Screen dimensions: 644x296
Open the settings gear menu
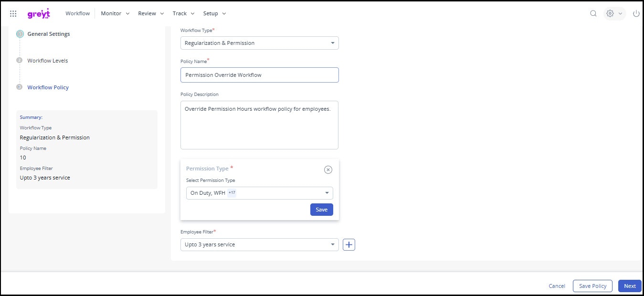(613, 14)
